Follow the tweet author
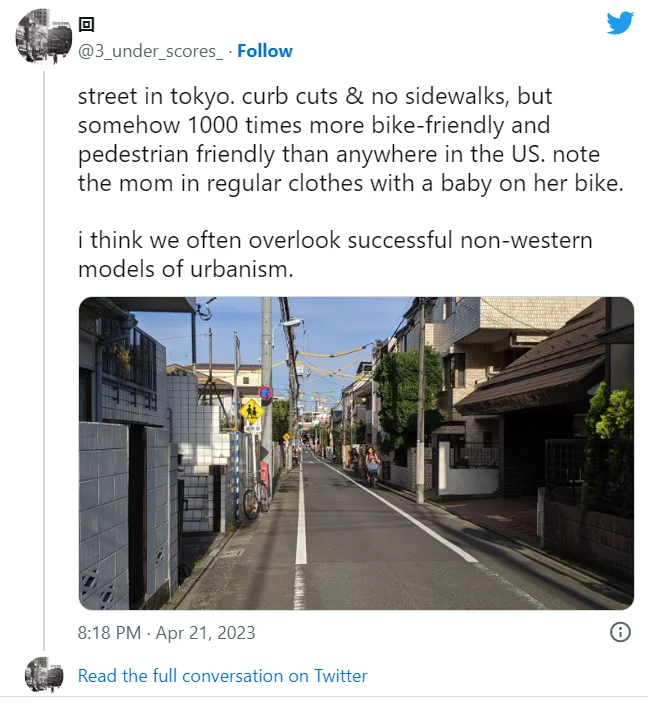The width and height of the screenshot is (648, 704). click(x=264, y=51)
